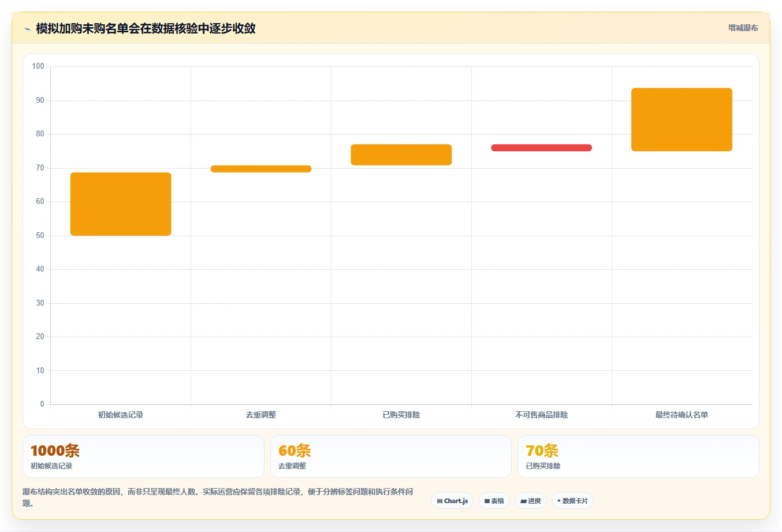782x532 pixels.
Task: Click the footer description starting with 瀑布结构突出
Action: (218, 497)
